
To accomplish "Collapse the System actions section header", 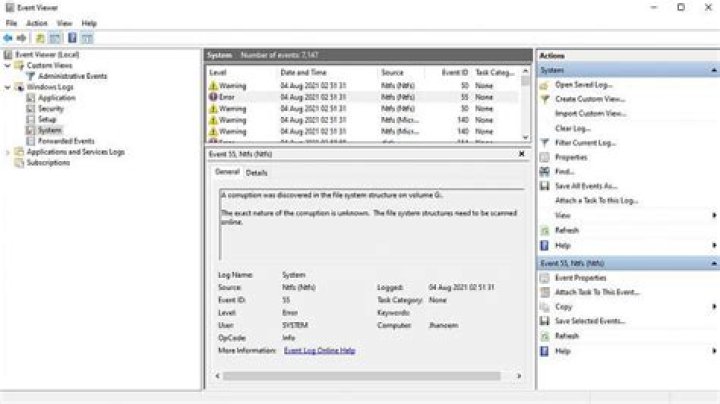I will pyautogui.click(x=714, y=70).
